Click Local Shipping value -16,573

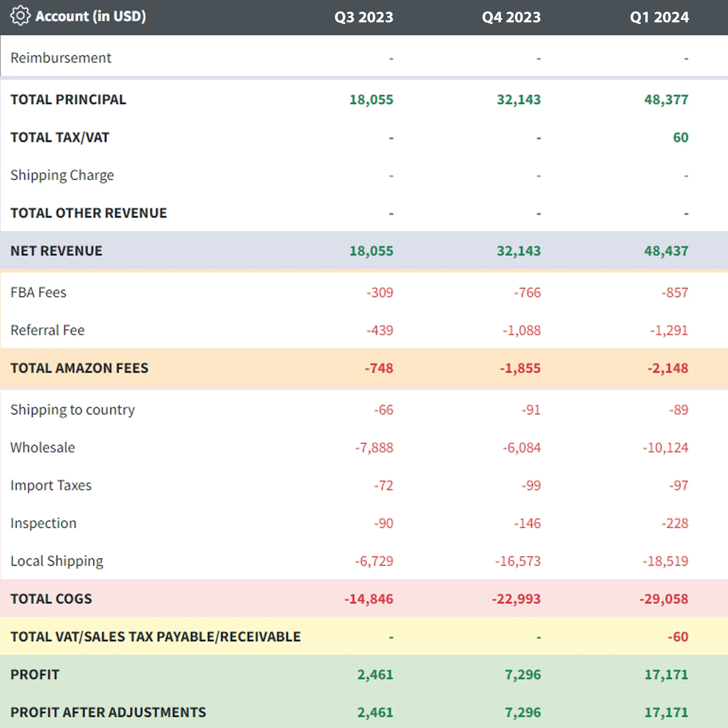[518, 561]
